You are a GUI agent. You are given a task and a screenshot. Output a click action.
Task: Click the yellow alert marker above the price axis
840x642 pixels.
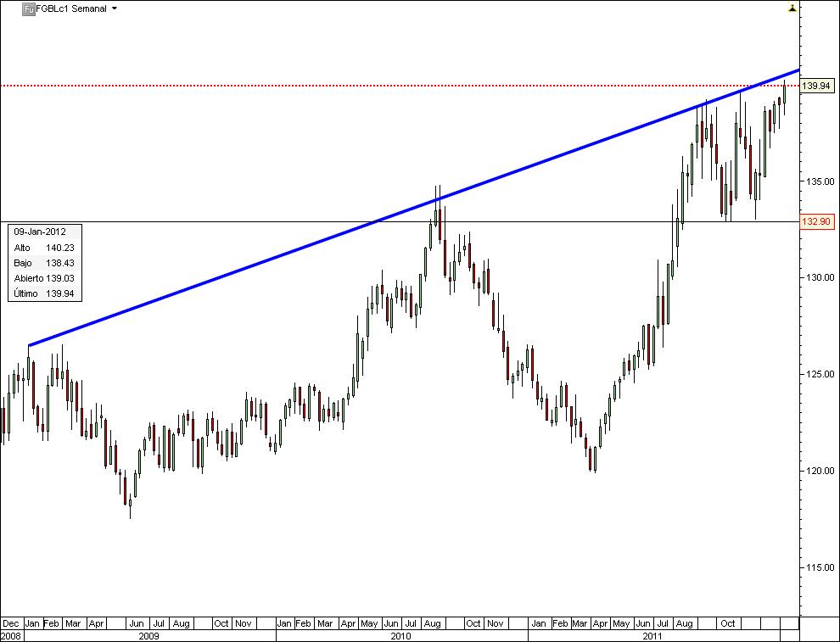coord(792,8)
